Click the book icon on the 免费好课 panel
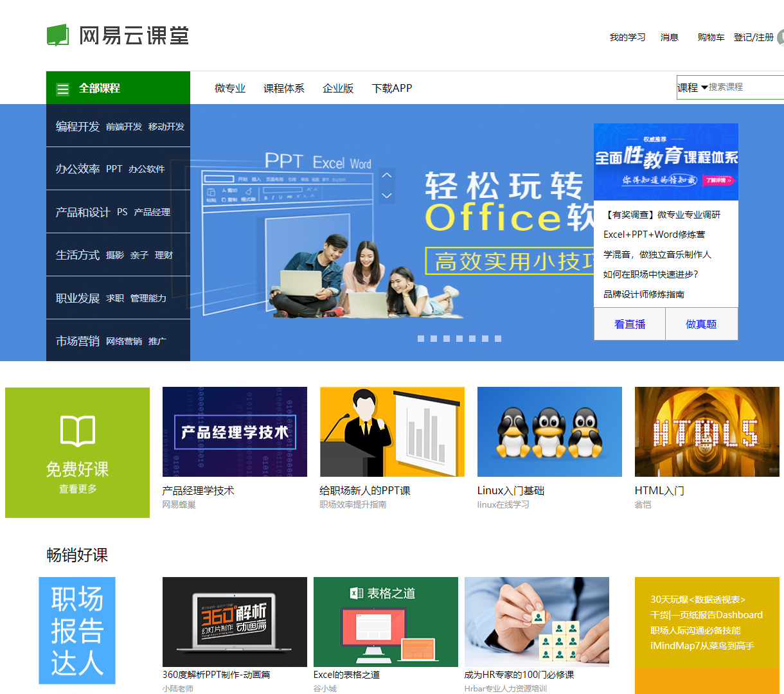784x694 pixels. tap(77, 431)
